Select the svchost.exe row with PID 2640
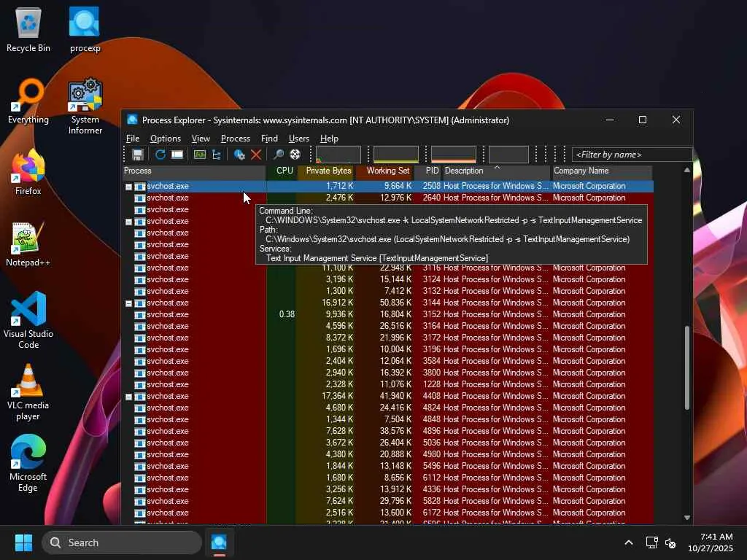This screenshot has width=747, height=560. click(388, 198)
